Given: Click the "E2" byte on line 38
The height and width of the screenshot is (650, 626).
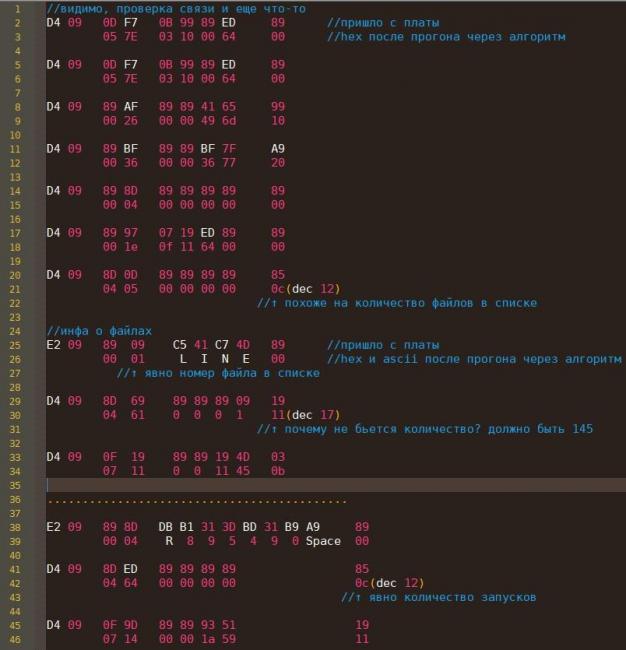Looking at the screenshot, I should pos(54,526).
